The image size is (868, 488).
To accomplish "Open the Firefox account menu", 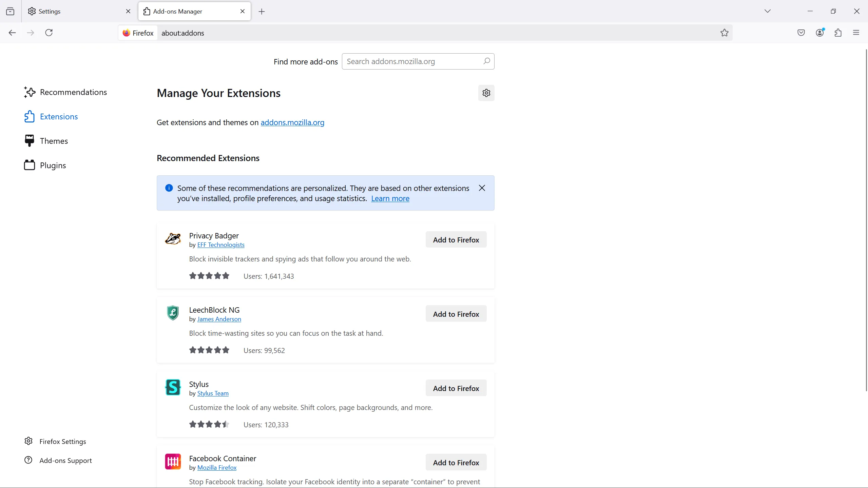I will coord(820,33).
